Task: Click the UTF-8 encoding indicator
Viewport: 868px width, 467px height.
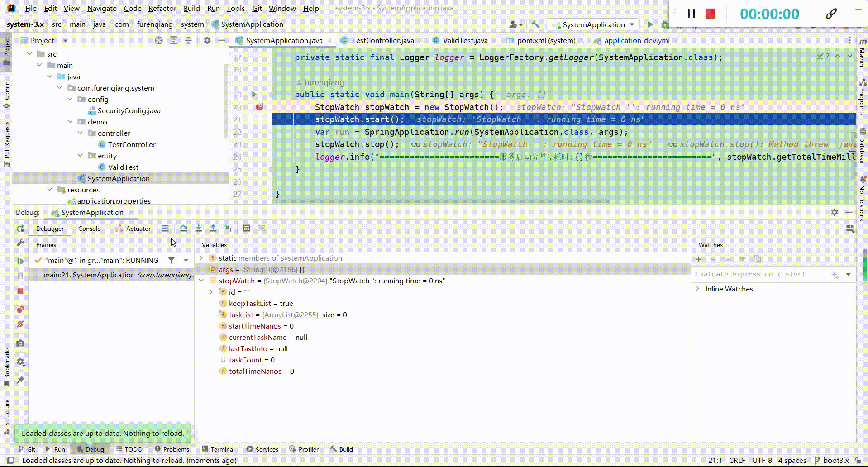Action: [x=762, y=460]
